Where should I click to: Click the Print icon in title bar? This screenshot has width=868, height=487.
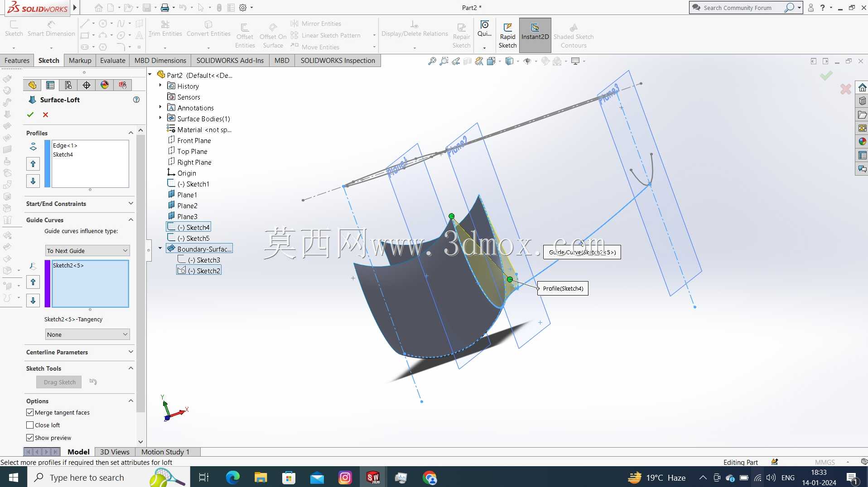click(x=165, y=8)
